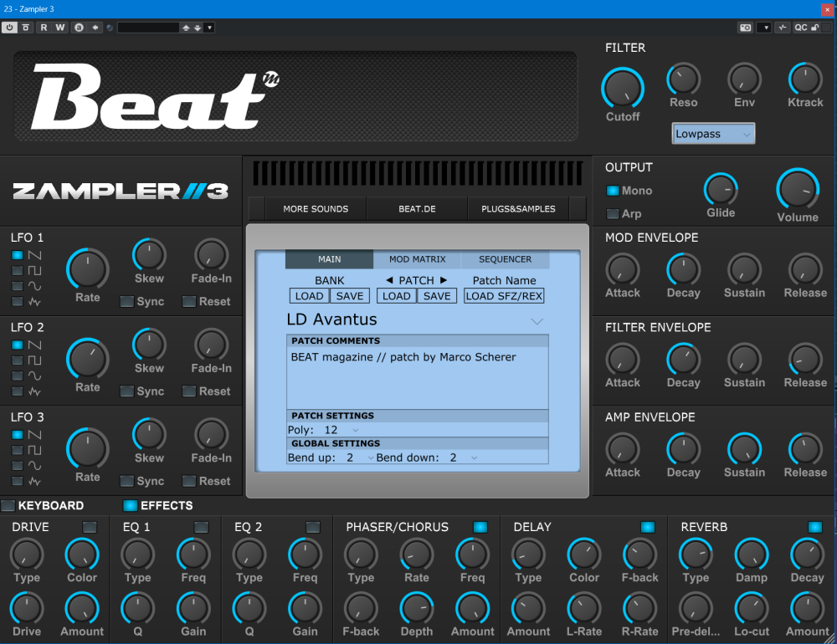Select sine waveform for LFO 2
Screen dimensions: 837x644
pyautogui.click(x=18, y=376)
